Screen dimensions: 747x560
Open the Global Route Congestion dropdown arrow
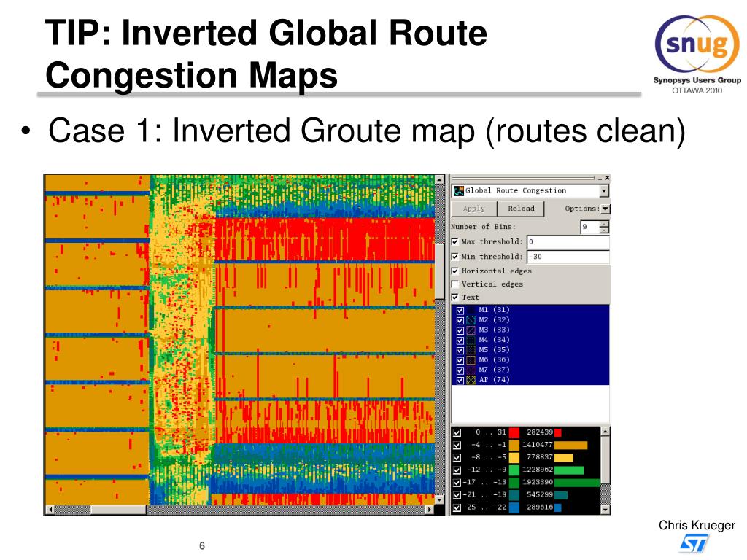click(x=604, y=190)
